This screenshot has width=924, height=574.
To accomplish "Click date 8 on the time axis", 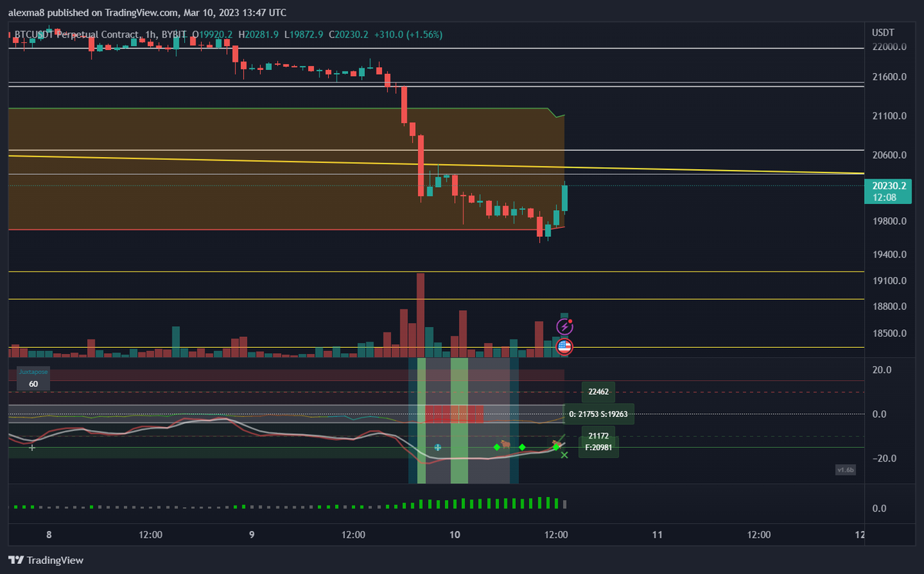I will 49,536.
